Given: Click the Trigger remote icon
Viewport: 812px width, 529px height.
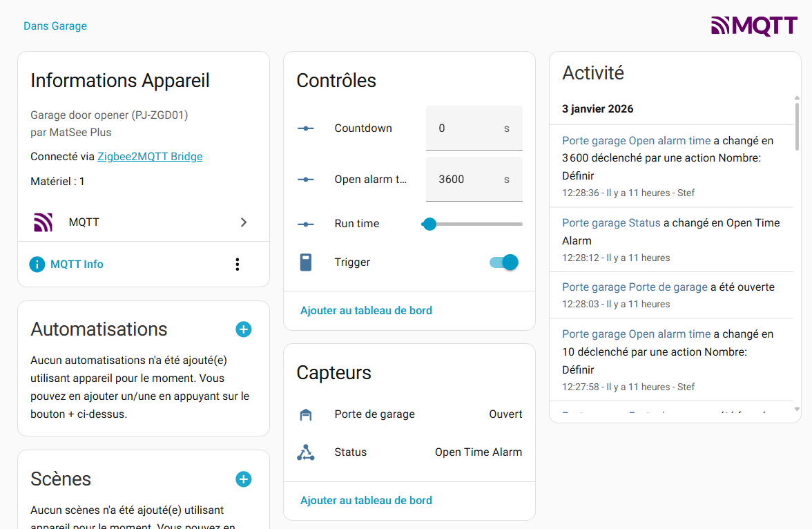Looking at the screenshot, I should [x=306, y=262].
